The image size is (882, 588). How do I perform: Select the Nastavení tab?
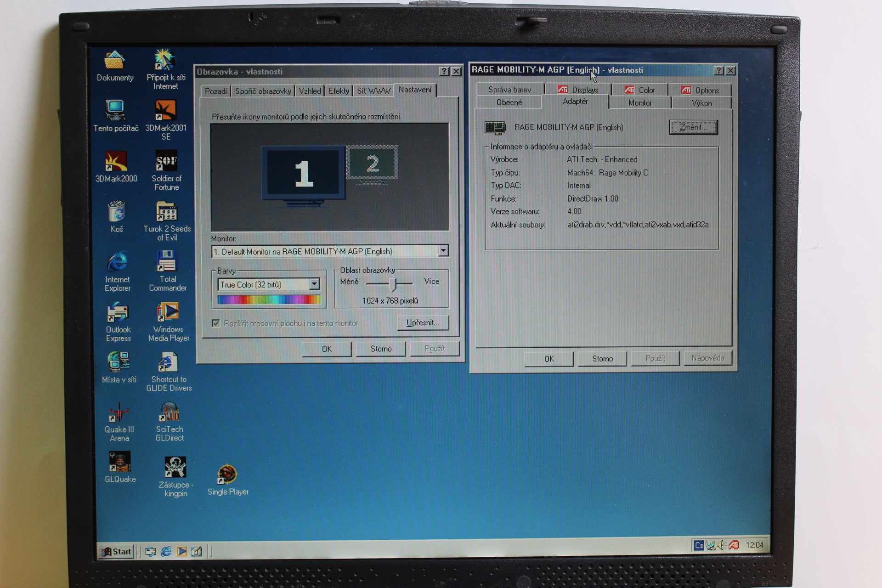click(415, 90)
